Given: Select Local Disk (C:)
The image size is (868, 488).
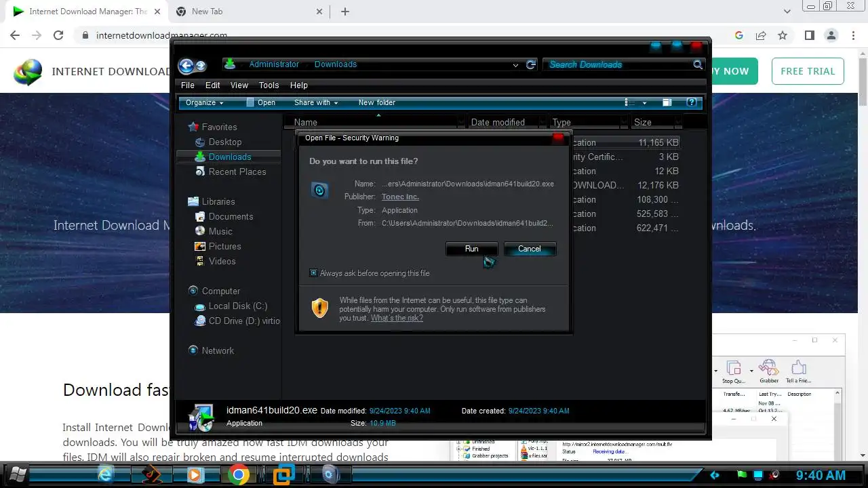Looking at the screenshot, I should click(x=231, y=306).
